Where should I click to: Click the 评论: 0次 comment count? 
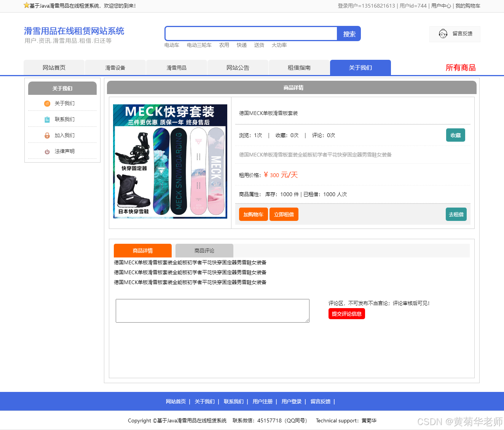click(x=324, y=135)
